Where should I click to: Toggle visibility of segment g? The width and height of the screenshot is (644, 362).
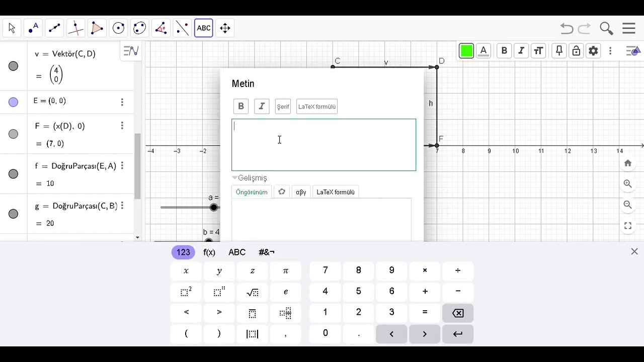point(14,214)
